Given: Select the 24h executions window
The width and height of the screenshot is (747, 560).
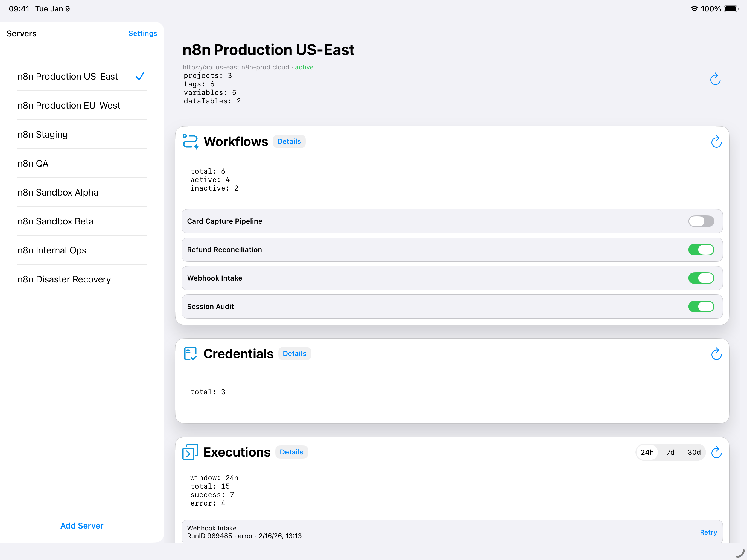Looking at the screenshot, I should [x=647, y=452].
